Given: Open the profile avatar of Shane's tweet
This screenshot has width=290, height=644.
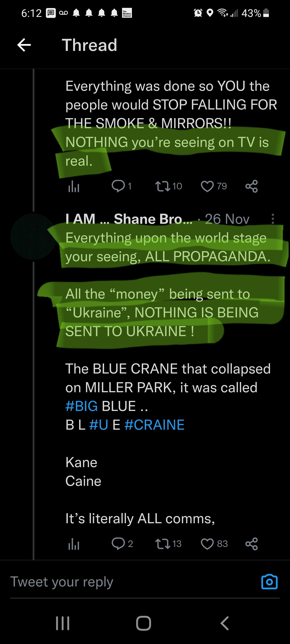Looking at the screenshot, I should [33, 236].
